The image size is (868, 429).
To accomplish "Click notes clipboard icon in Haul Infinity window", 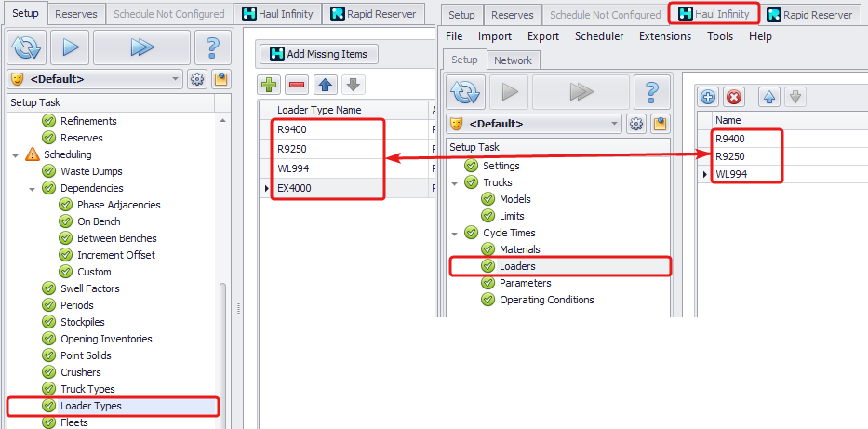I will coord(660,124).
